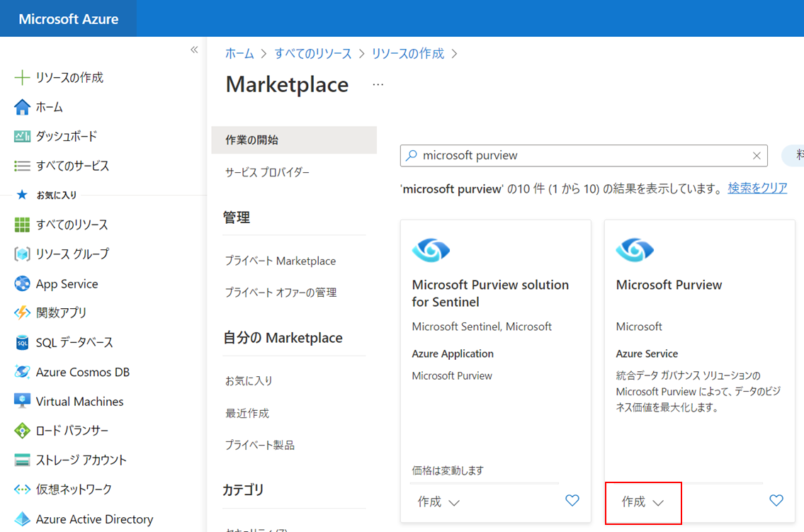Click the ストレージ アカウント icon

point(22,460)
